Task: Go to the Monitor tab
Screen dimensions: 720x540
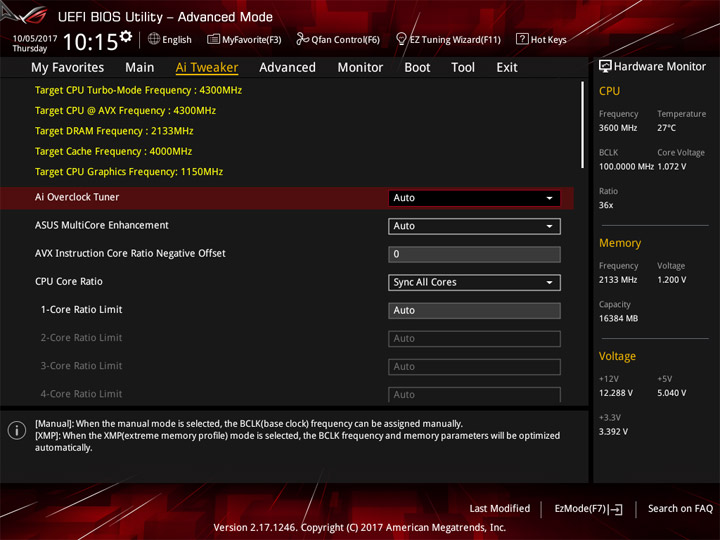Action: [360, 68]
